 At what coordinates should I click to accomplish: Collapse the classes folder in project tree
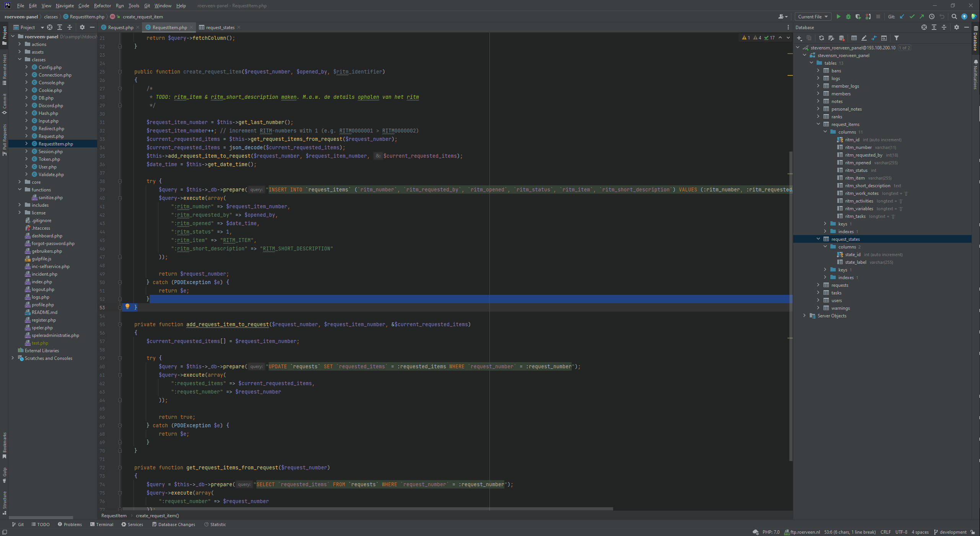[20, 59]
